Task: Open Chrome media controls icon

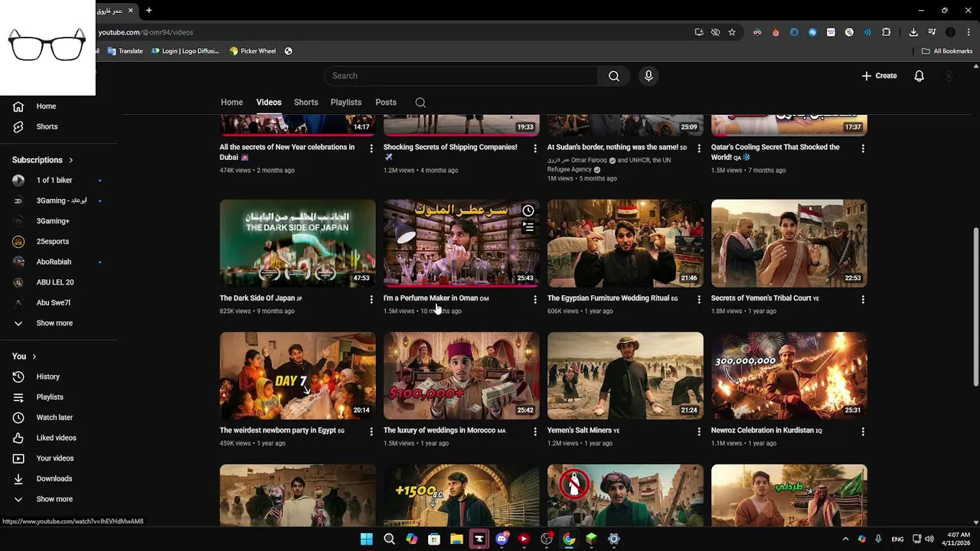Action: click(x=932, y=32)
